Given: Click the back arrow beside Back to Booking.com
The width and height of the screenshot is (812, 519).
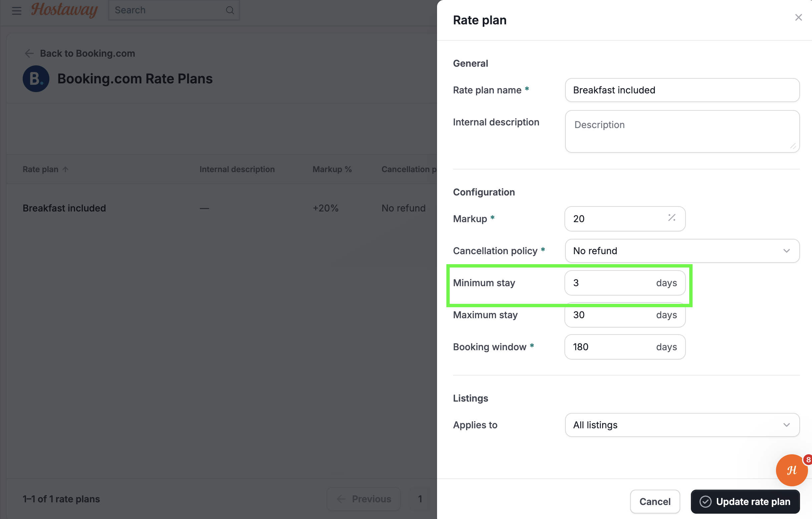Looking at the screenshot, I should coord(29,53).
